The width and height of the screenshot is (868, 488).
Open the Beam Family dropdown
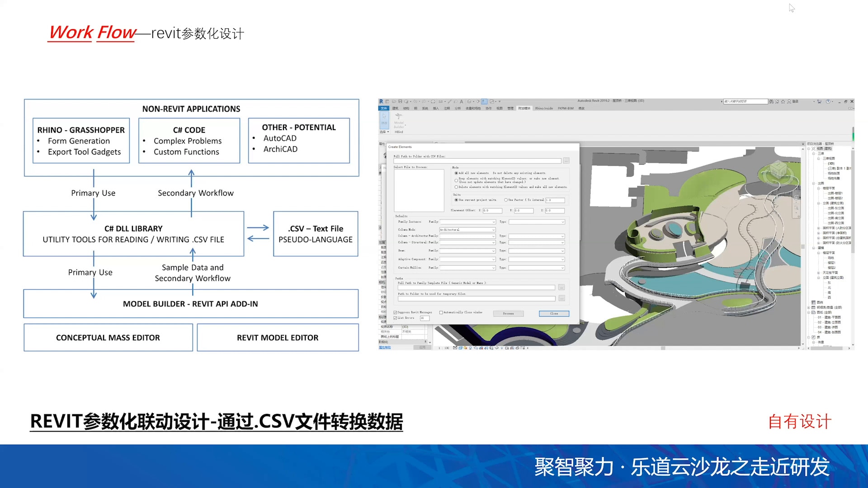click(467, 251)
